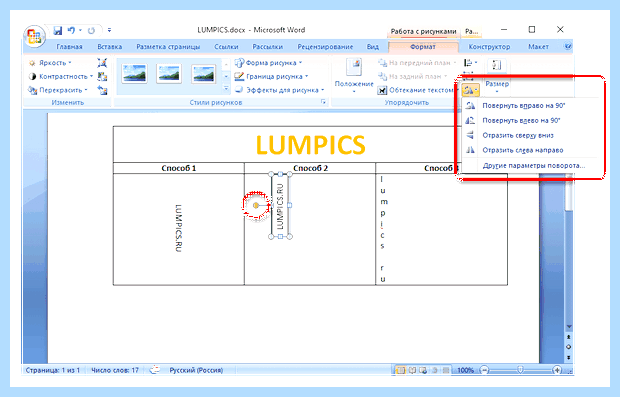This screenshot has width=620, height=397.
Task: Click the LUMPICS heading text
Action: (x=310, y=145)
